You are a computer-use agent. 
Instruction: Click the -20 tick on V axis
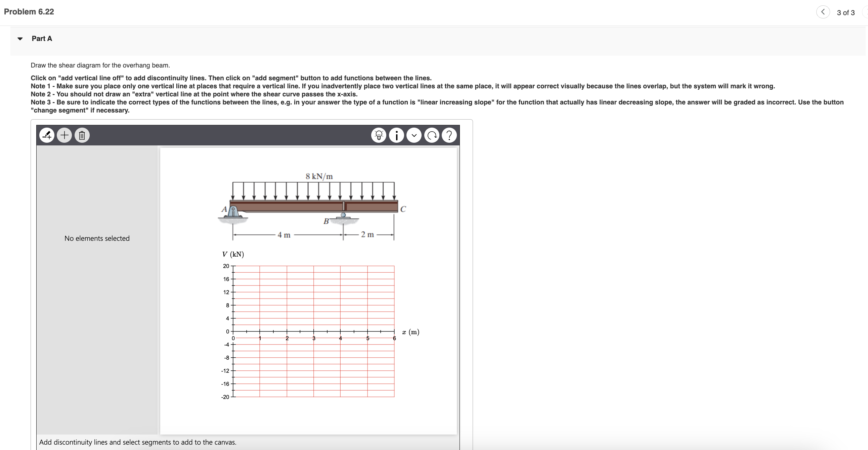(225, 397)
